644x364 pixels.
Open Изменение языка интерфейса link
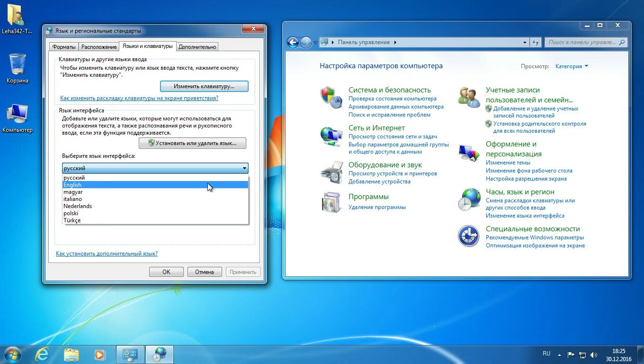(x=525, y=216)
